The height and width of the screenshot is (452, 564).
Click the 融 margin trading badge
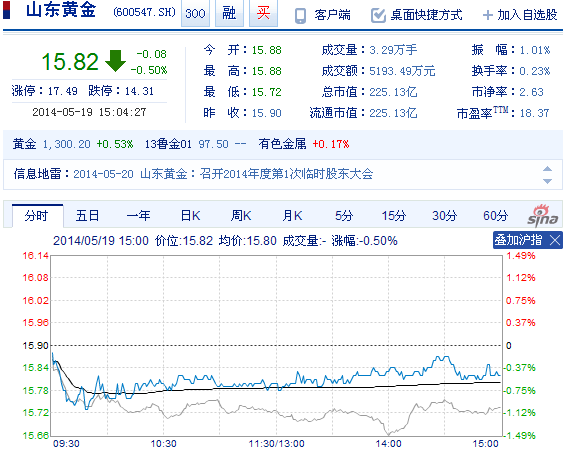[x=229, y=14]
